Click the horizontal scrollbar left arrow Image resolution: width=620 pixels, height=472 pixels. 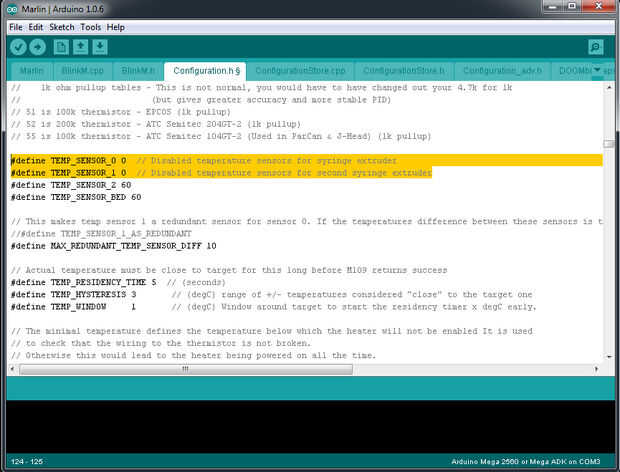pos(12,369)
